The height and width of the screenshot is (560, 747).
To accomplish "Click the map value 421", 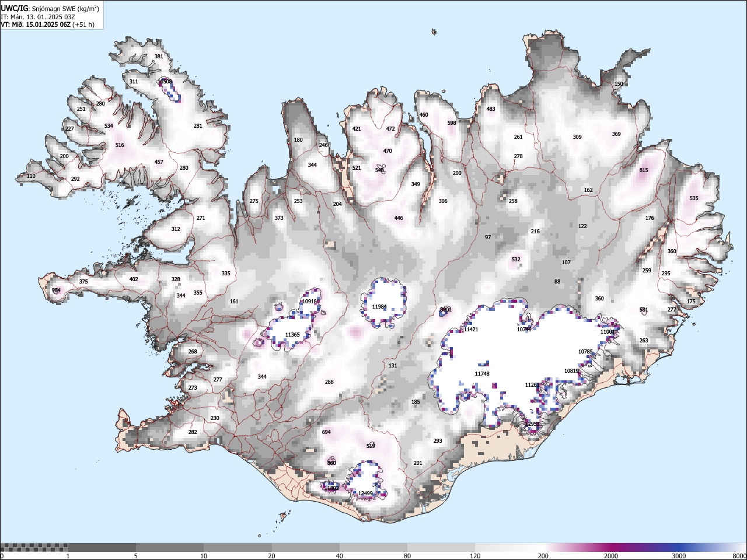I will point(357,129).
